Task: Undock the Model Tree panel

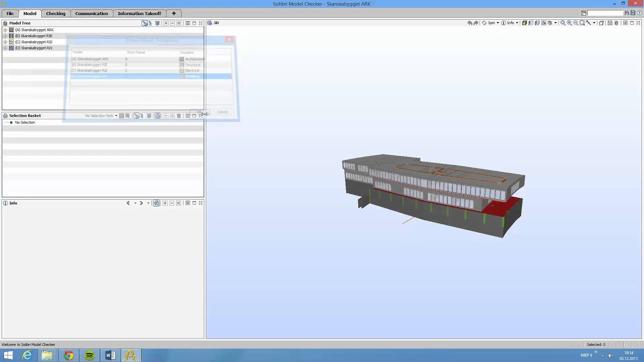Action: point(188,23)
